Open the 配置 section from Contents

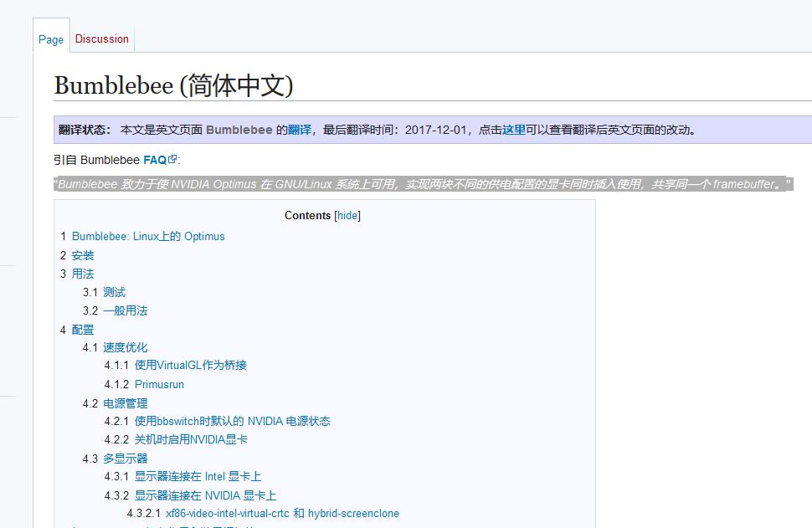[84, 330]
